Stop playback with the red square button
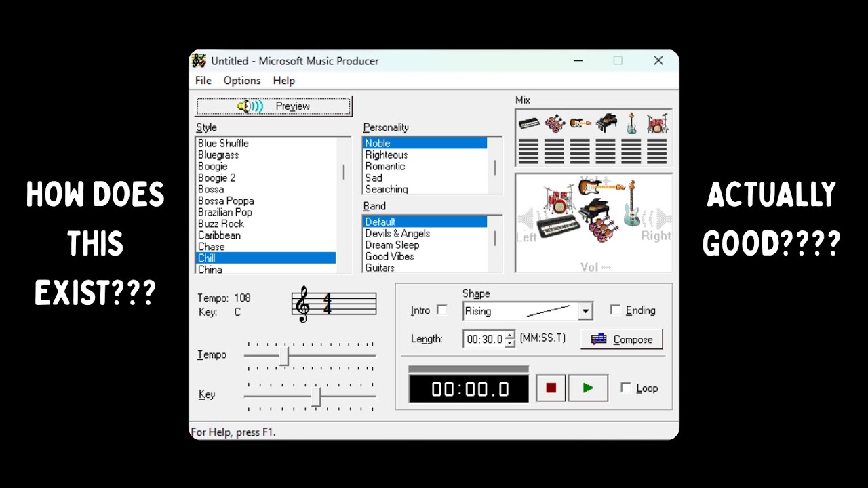This screenshot has height=488, width=868. click(551, 388)
